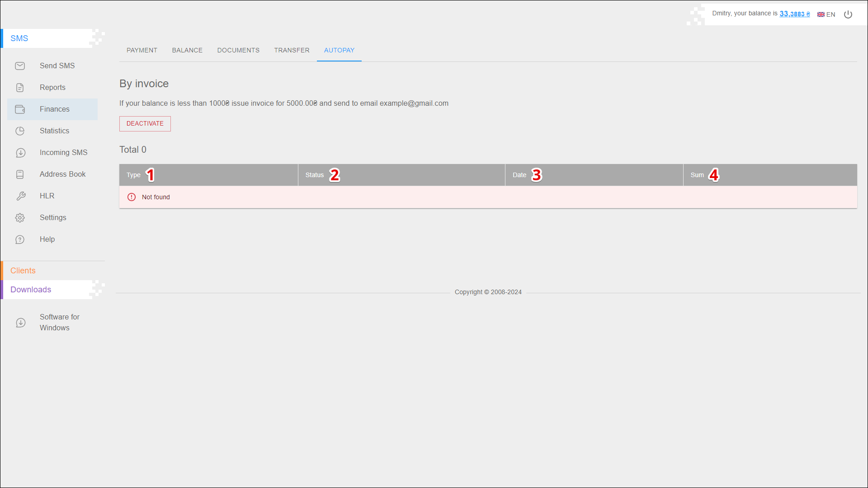This screenshot has height=488, width=868.
Task: Click the Date column header
Action: pos(519,175)
